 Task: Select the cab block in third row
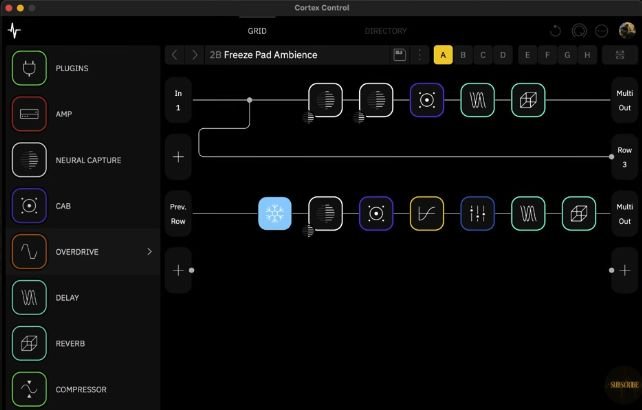[376, 213]
